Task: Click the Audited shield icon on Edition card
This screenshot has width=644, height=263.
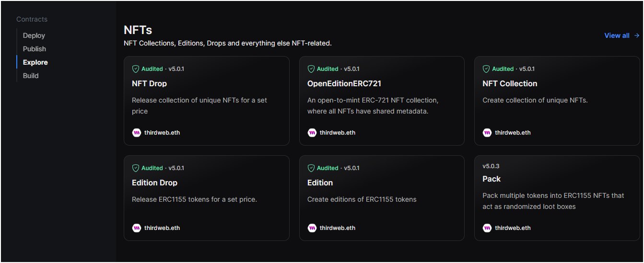Action: (311, 168)
